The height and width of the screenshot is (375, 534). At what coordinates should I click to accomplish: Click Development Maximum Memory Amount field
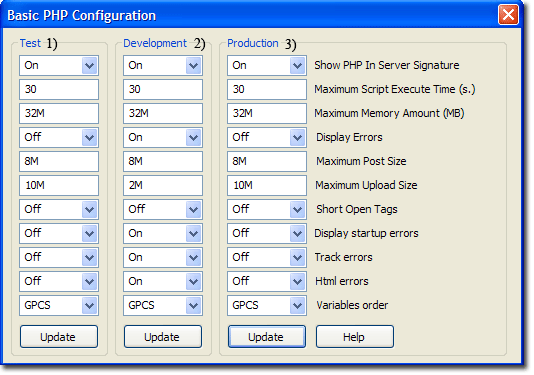(163, 113)
